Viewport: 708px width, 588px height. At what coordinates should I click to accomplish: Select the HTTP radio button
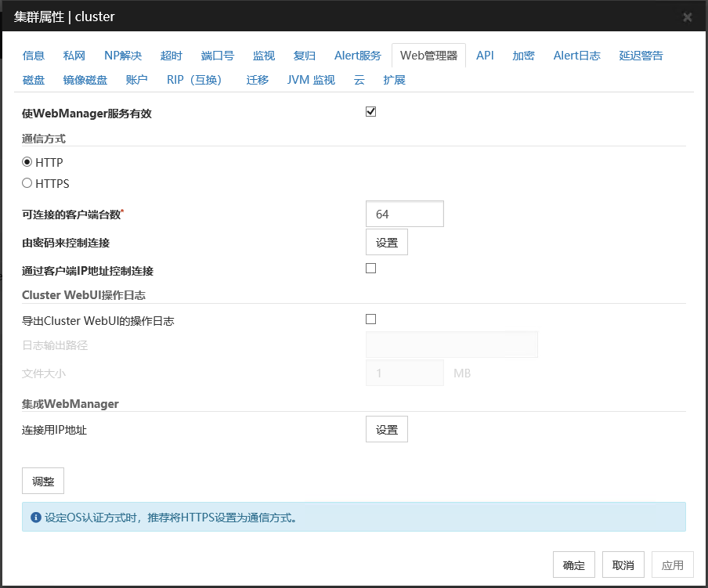click(27, 162)
